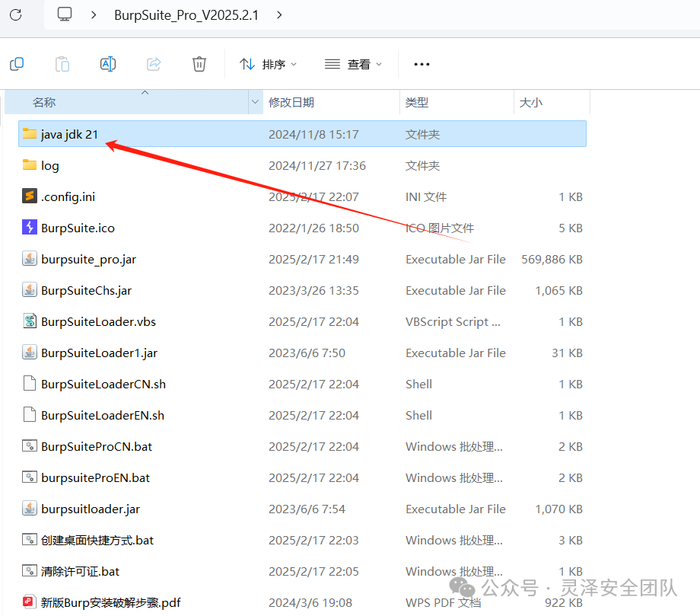Click the This PC monitor icon in the breadcrumb

coord(64,14)
